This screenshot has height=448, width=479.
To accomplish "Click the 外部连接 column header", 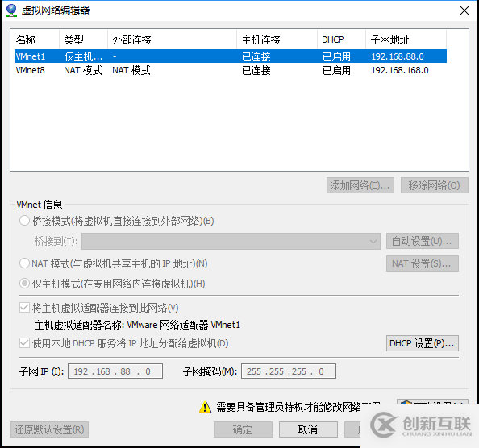I will point(172,39).
